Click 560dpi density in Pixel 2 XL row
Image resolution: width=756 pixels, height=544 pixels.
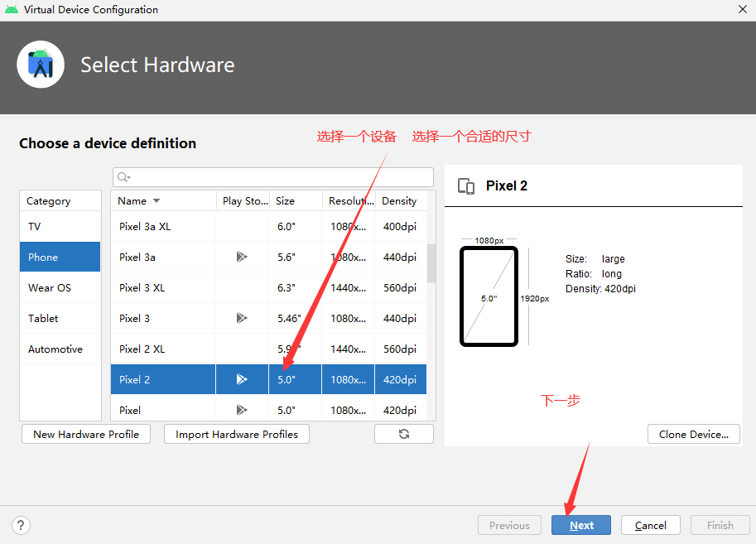[x=400, y=349]
